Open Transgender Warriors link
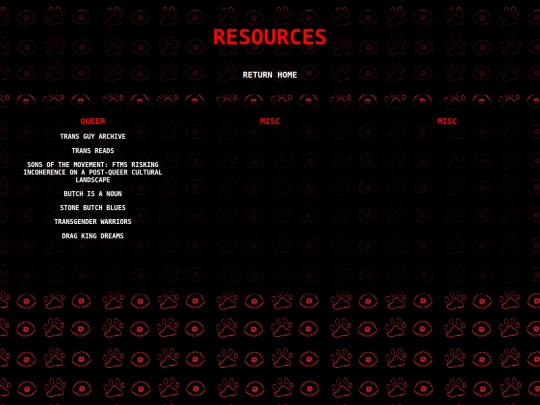The image size is (540, 405). coord(93,221)
